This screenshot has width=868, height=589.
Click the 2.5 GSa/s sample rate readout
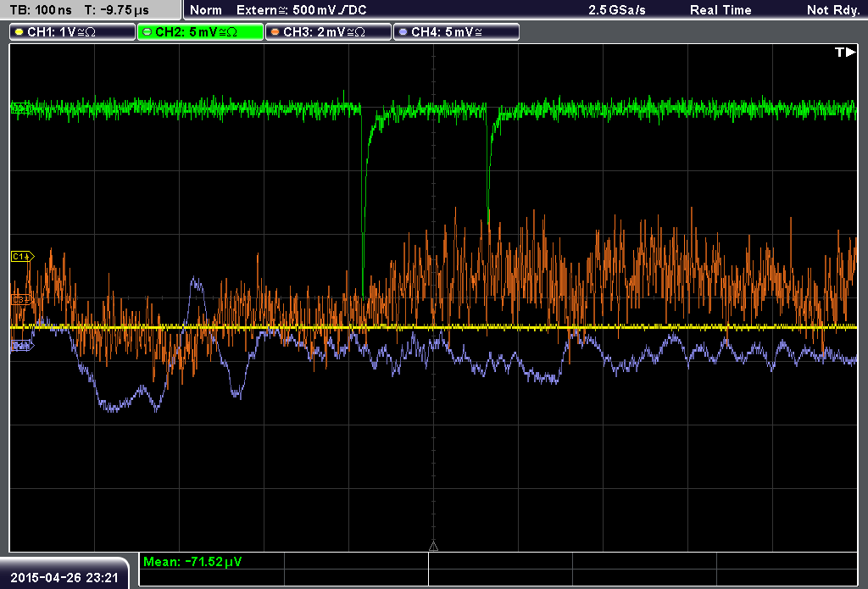coord(617,10)
